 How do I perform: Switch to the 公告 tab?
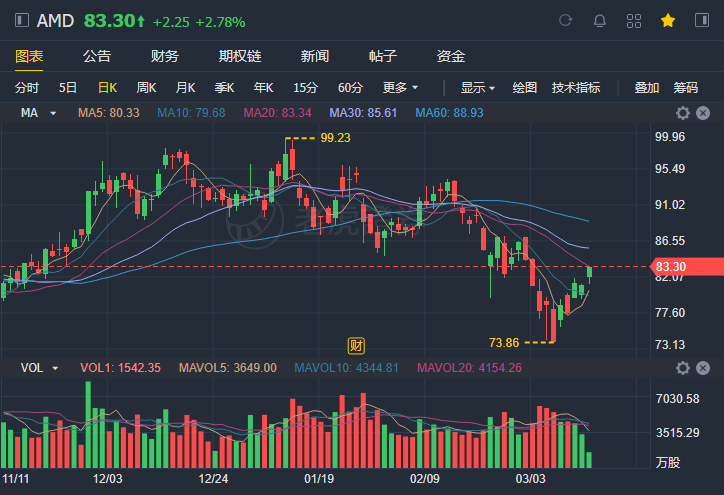coord(97,56)
